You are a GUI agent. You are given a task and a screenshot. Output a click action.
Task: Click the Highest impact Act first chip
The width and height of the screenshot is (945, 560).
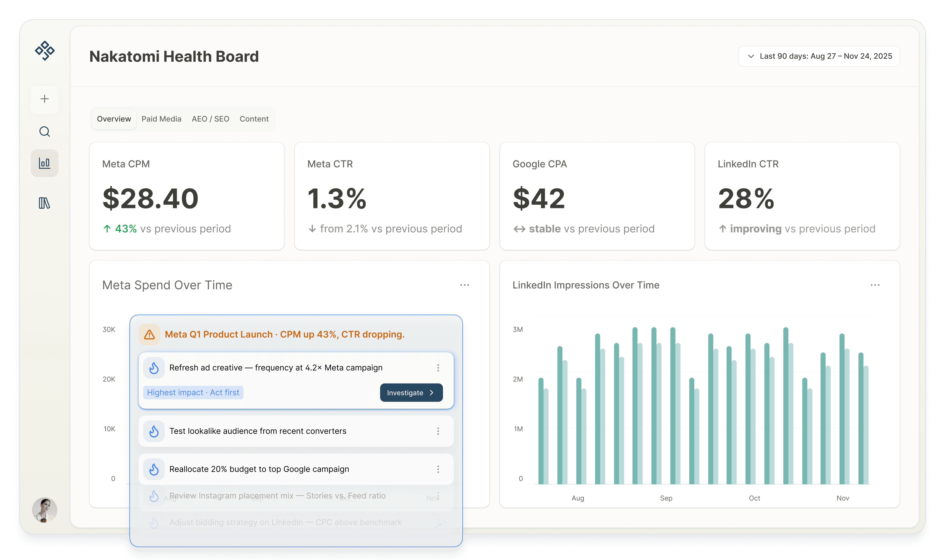193,392
